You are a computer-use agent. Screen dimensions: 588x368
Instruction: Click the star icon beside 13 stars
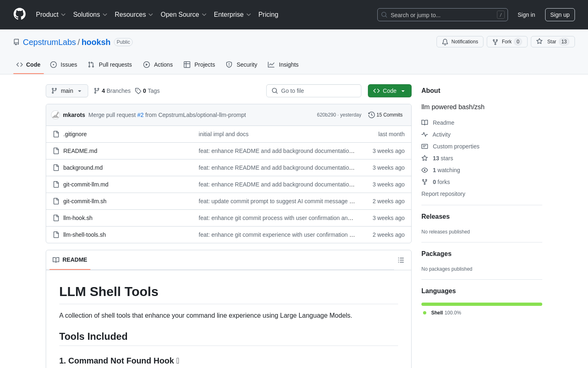point(425,158)
